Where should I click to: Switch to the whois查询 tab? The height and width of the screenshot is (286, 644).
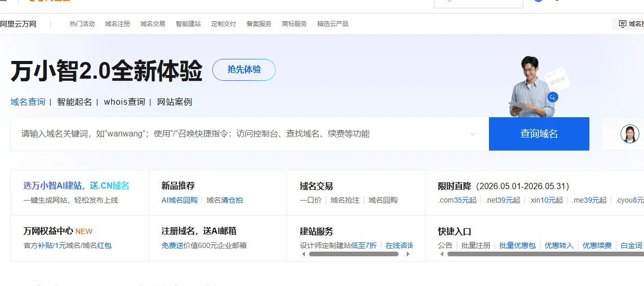tap(124, 102)
